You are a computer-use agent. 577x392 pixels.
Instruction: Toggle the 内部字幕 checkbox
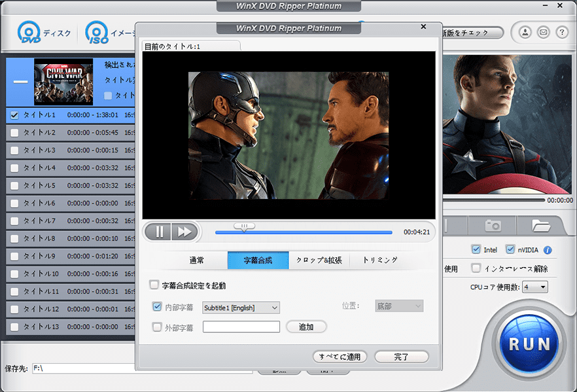[x=157, y=306]
